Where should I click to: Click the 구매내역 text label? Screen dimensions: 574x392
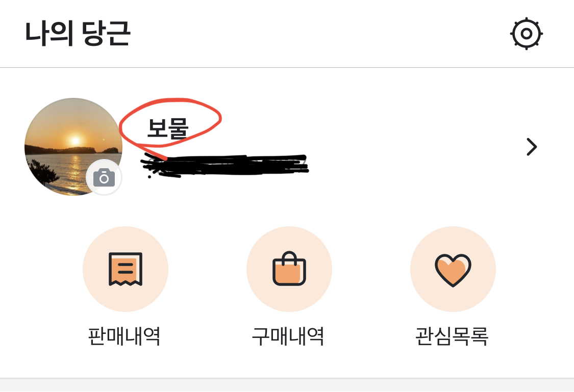288,336
